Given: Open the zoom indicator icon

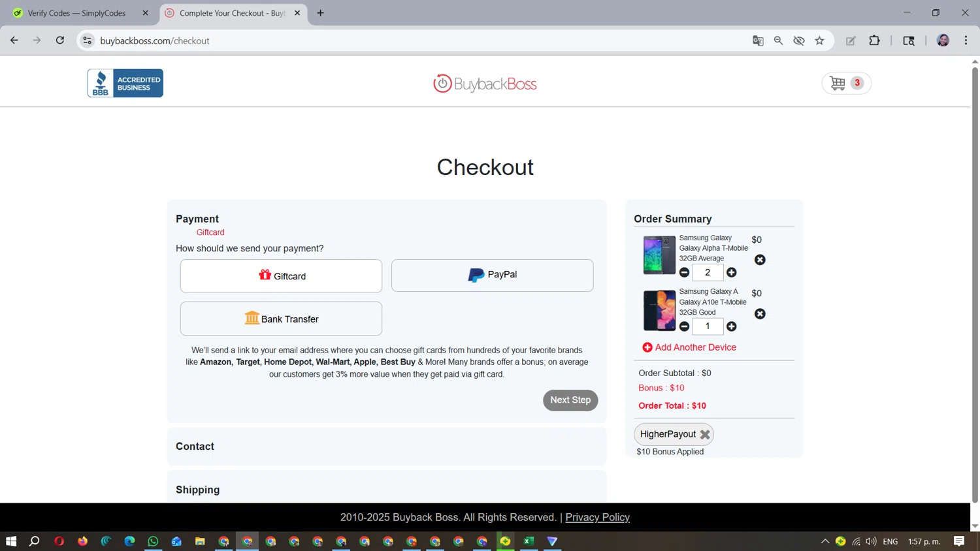Looking at the screenshot, I should tap(778, 40).
